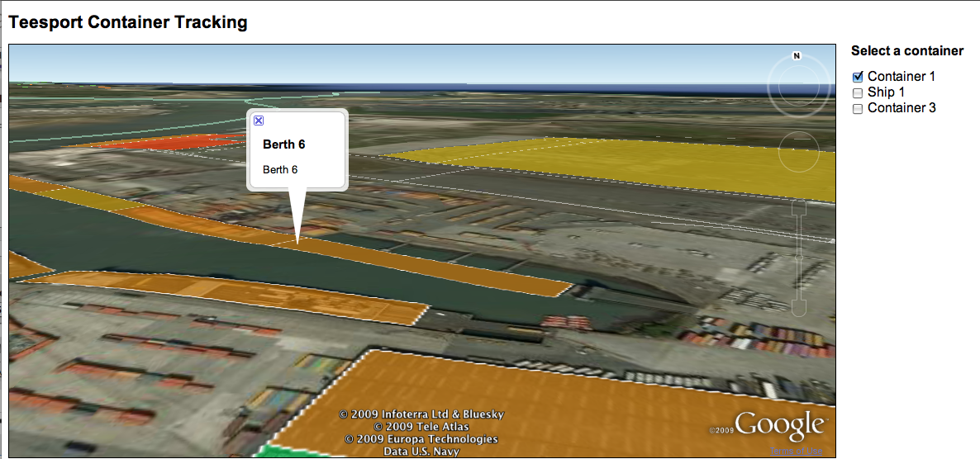980x459 pixels.
Task: Click the zoom-in end of zoom slider
Action: coord(799,208)
